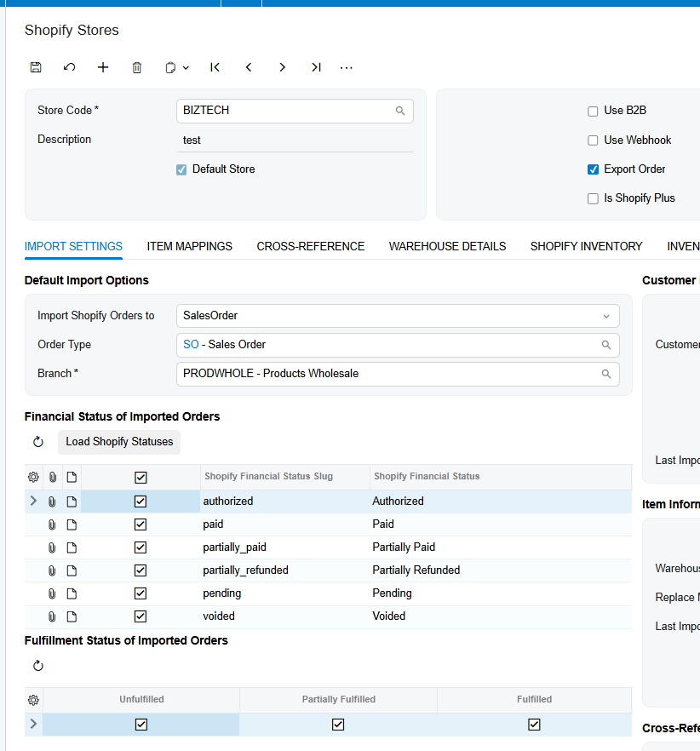Go to the first record
Image resolution: width=700 pixels, height=751 pixels.
[x=215, y=67]
